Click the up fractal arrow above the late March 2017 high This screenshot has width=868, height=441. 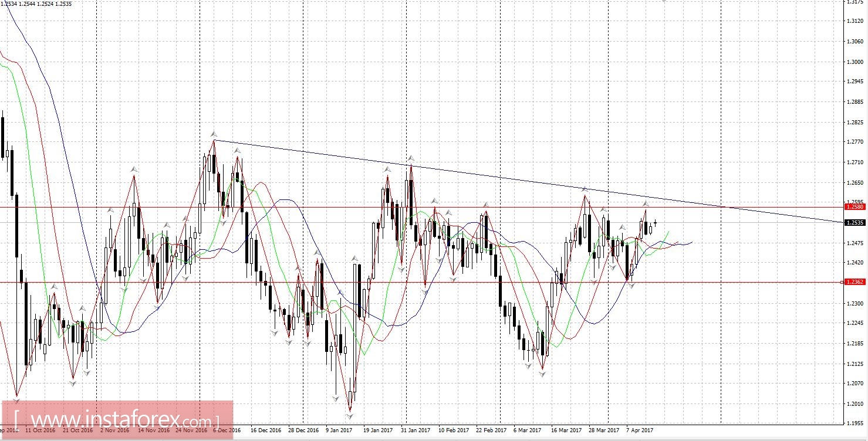pyautogui.click(x=585, y=188)
